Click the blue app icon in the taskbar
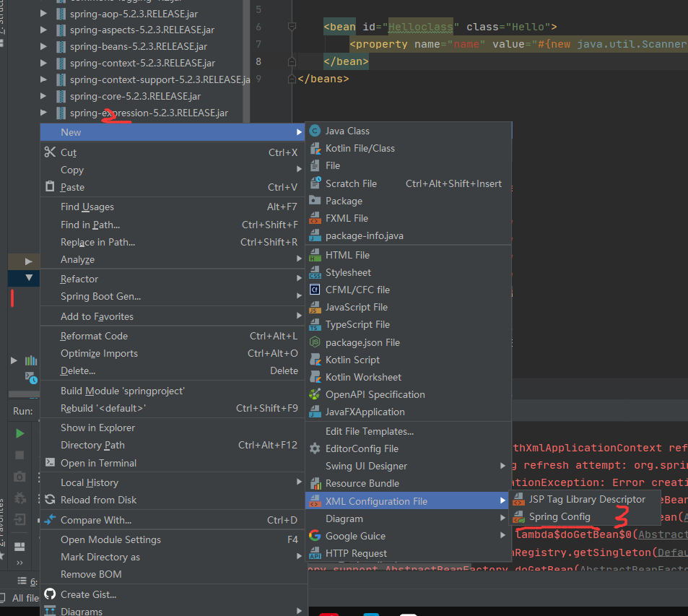Screen dimensions: 688x616 pos(371,615)
